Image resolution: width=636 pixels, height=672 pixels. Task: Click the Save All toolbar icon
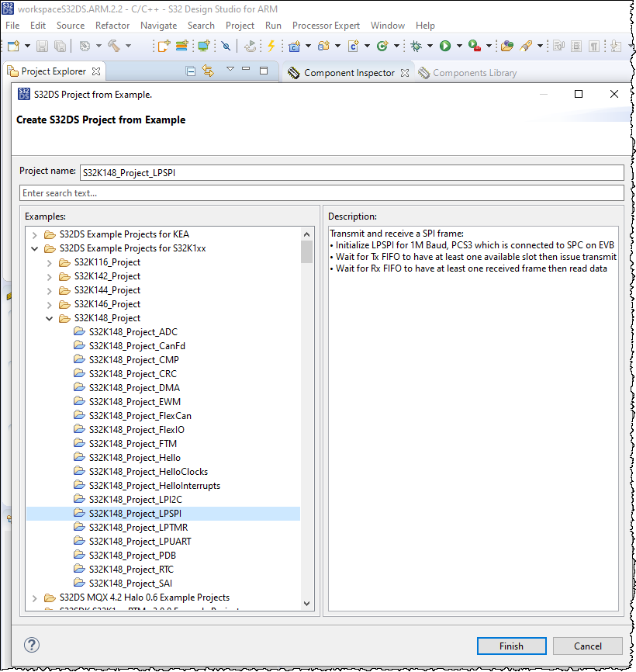coord(60,46)
